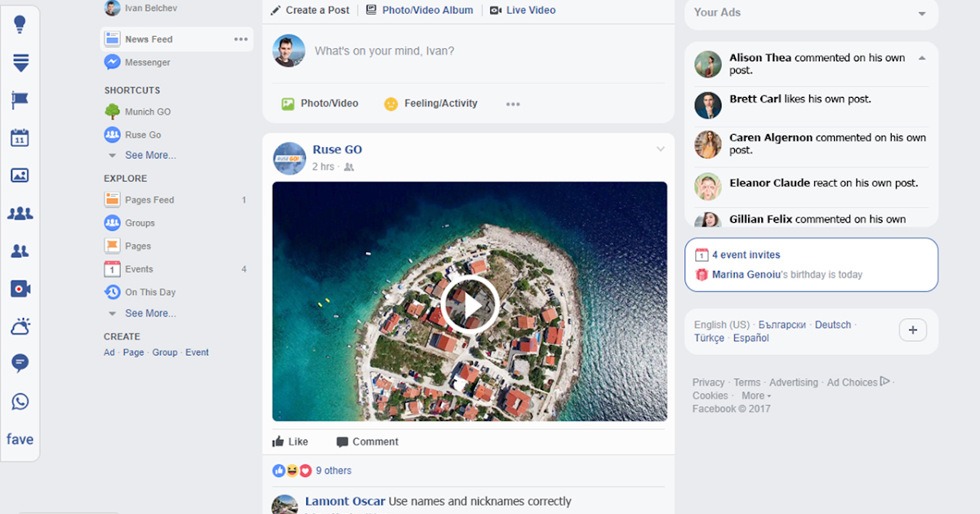Open Marina Genoiu's profile link
Viewport: 980px width, 514px height.
pyautogui.click(x=746, y=275)
